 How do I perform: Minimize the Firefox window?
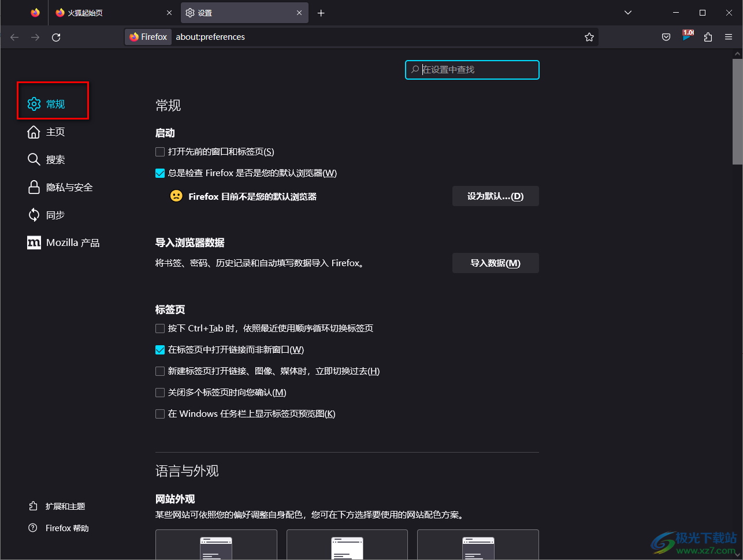(677, 13)
